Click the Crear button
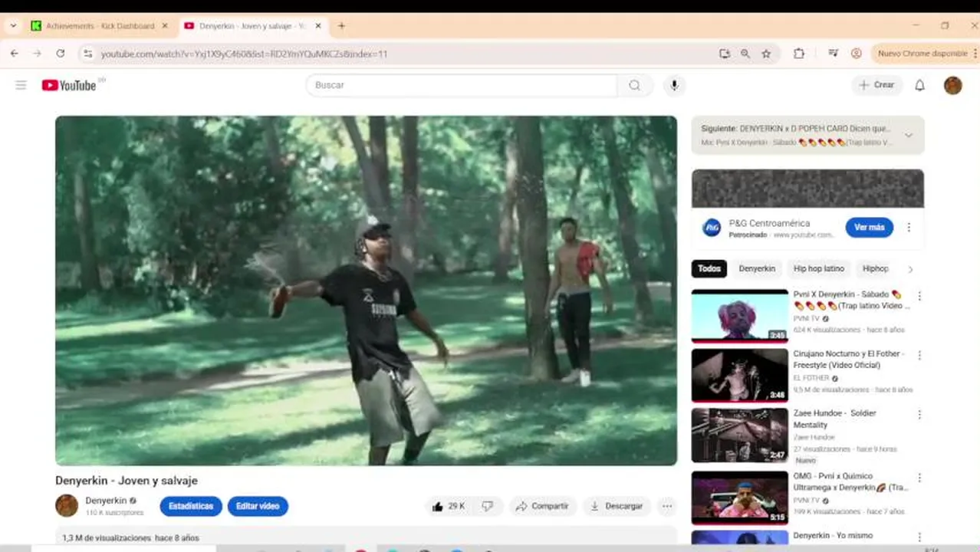This screenshot has height=552, width=980. tap(876, 85)
